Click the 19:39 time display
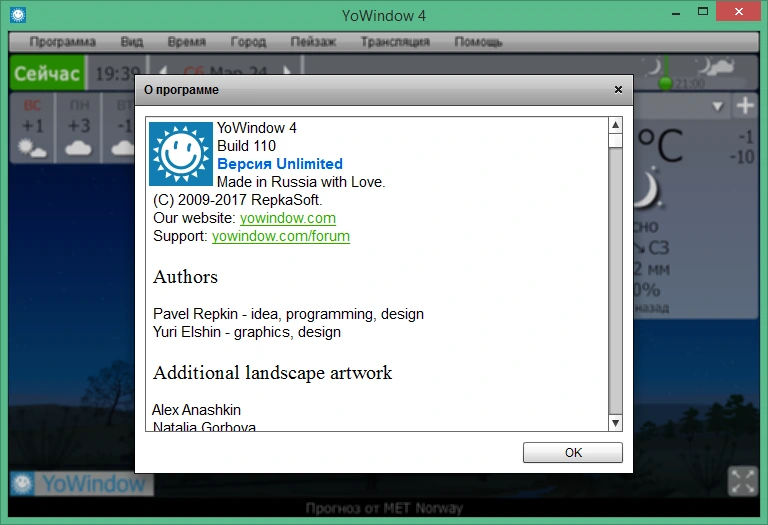Viewport: 768px width, 525px height. (x=117, y=73)
